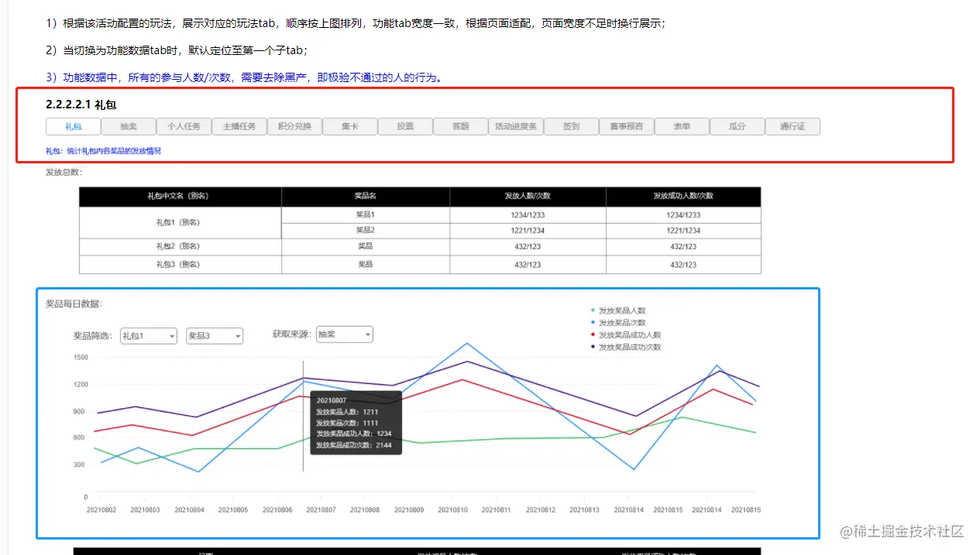This screenshot has width=980, height=555.
Task: Click the 1200 y-axis value
Action: [81, 385]
